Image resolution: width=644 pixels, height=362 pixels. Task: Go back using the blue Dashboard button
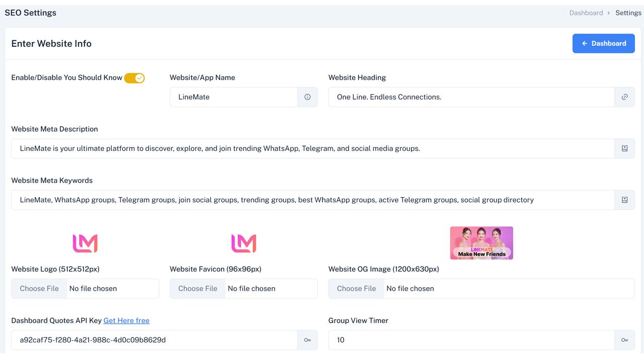[603, 43]
